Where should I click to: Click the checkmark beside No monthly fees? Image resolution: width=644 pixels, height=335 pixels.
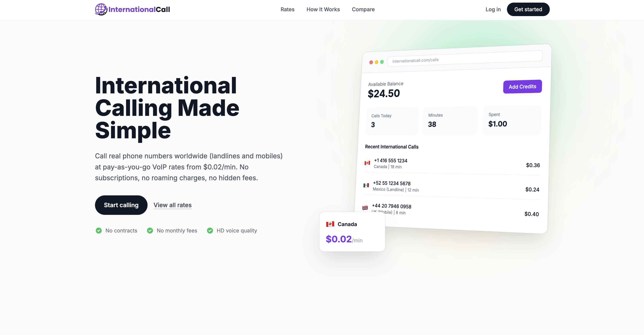[x=150, y=230]
